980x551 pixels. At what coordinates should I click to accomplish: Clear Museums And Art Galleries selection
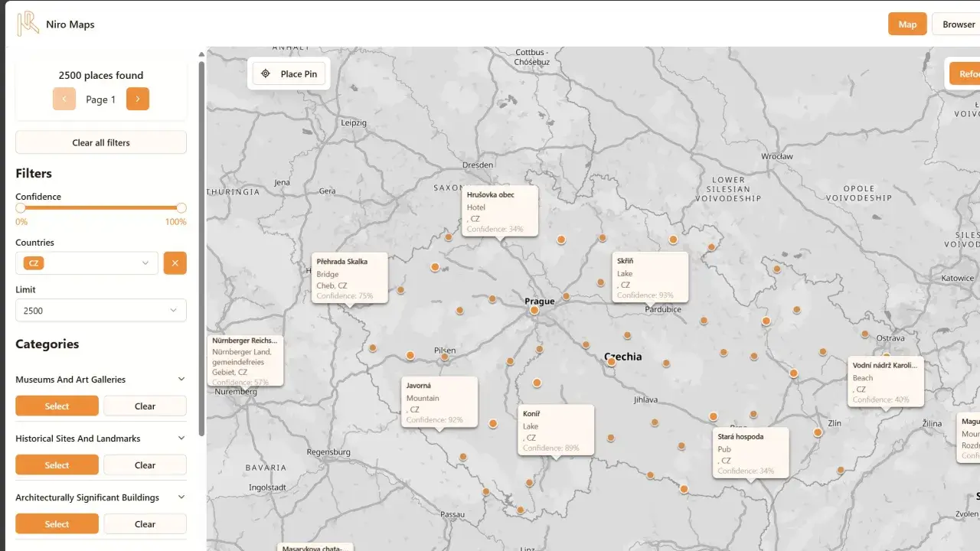(x=145, y=406)
